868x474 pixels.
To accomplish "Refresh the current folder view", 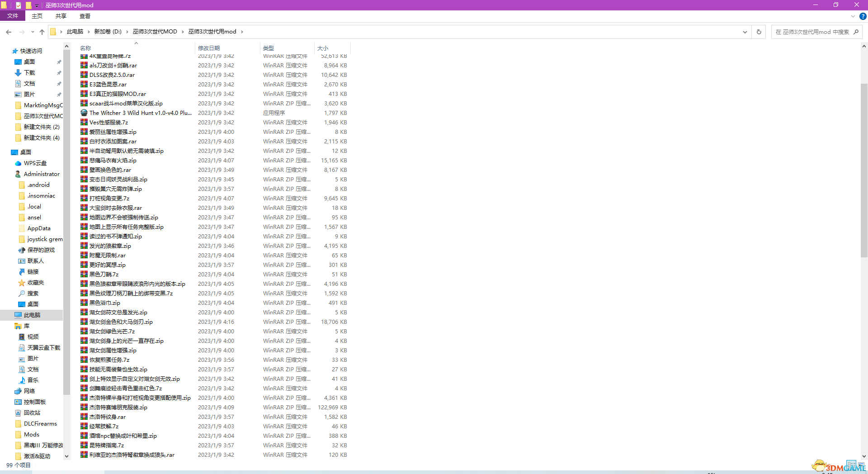I will pyautogui.click(x=759, y=32).
